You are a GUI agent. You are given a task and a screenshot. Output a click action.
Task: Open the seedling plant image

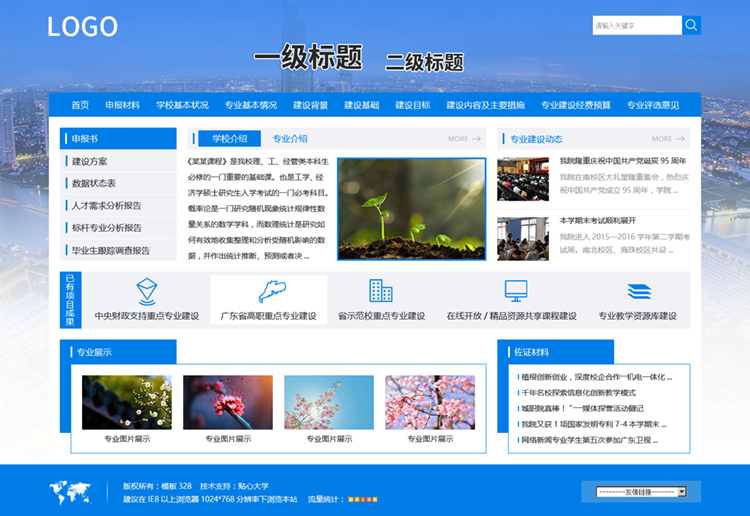point(411,209)
